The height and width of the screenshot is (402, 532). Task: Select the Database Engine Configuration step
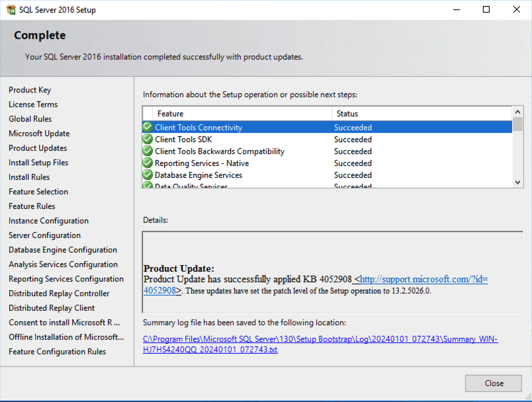(63, 250)
